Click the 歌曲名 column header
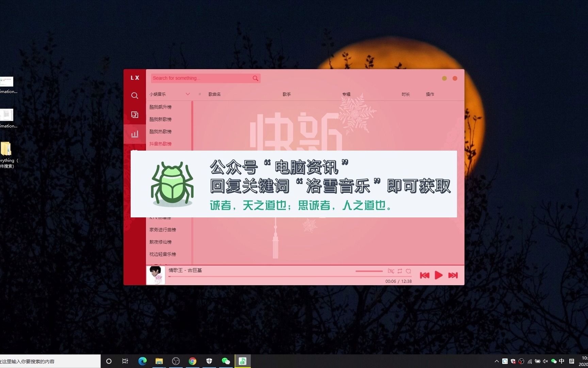 click(x=214, y=94)
